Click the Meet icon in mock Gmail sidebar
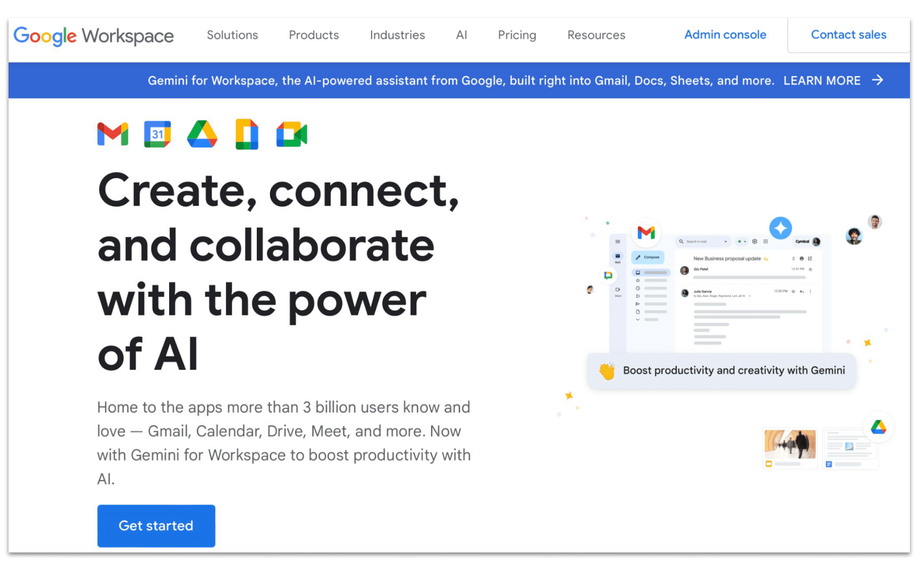 click(x=618, y=290)
